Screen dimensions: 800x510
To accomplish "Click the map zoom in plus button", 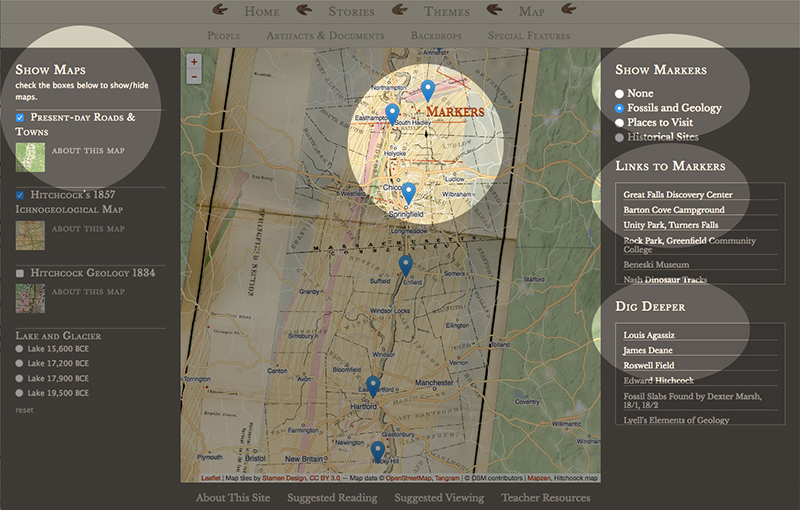I will pyautogui.click(x=194, y=61).
